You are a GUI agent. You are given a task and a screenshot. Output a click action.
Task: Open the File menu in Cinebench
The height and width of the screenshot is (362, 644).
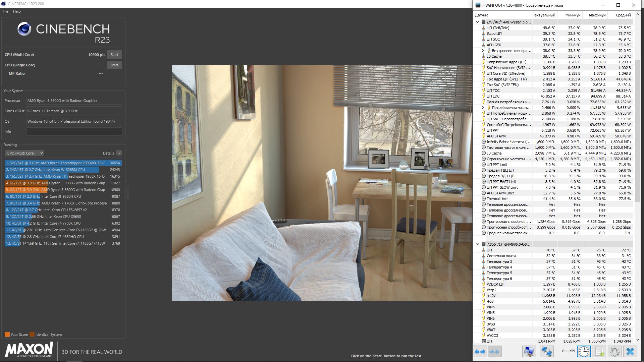5,11
